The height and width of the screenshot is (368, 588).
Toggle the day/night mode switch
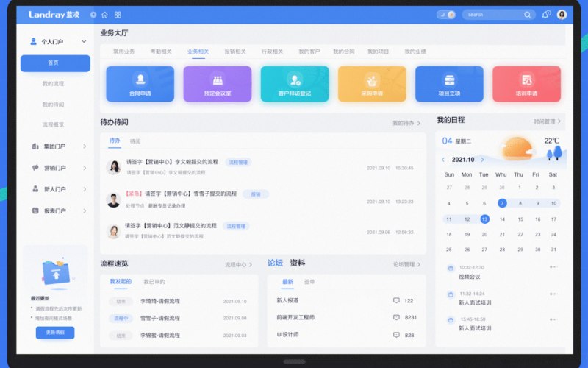(x=446, y=15)
